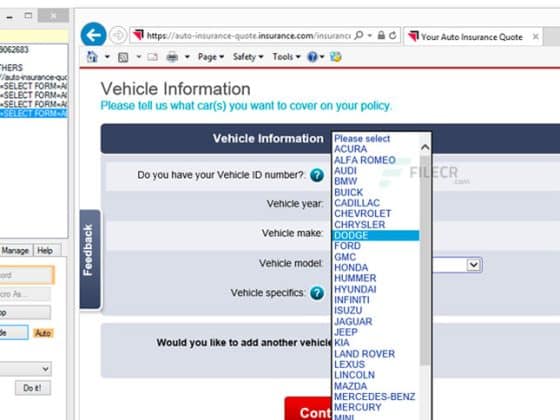This screenshot has height=420, width=560.
Task: Click the rightmost command bar icon next to Help
Action: tap(335, 57)
